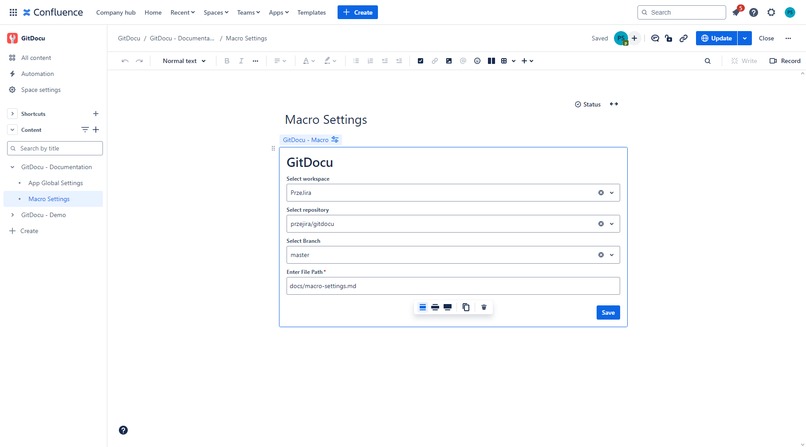Toggle bold formatting
This screenshot has height=447, width=806.
[x=227, y=61]
